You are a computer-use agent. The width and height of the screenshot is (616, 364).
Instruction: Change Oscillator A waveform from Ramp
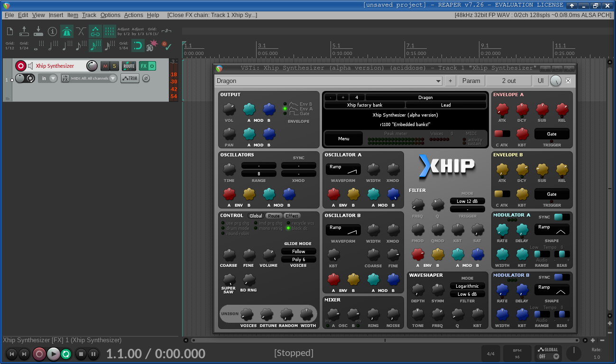tap(343, 169)
